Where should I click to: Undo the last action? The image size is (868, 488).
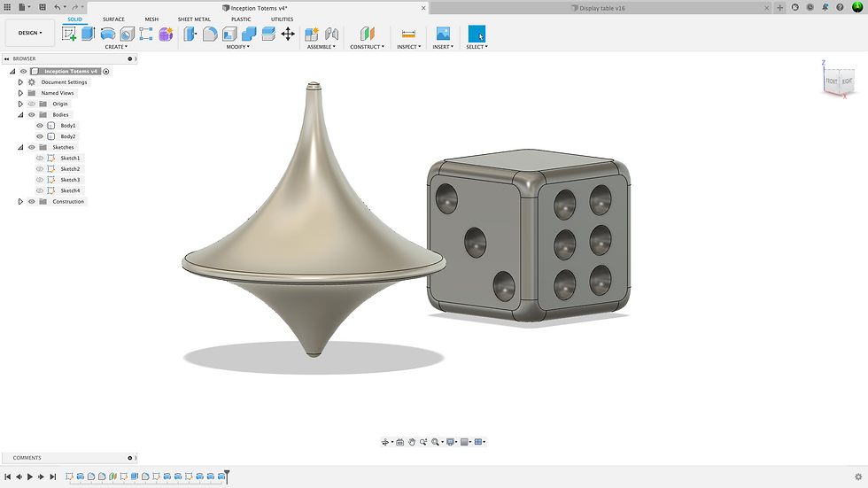click(58, 7)
